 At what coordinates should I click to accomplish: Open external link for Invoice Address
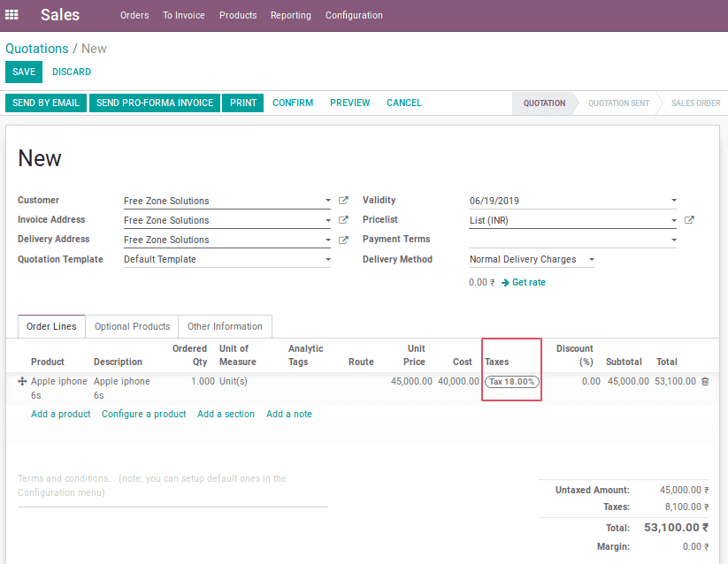pos(343,220)
